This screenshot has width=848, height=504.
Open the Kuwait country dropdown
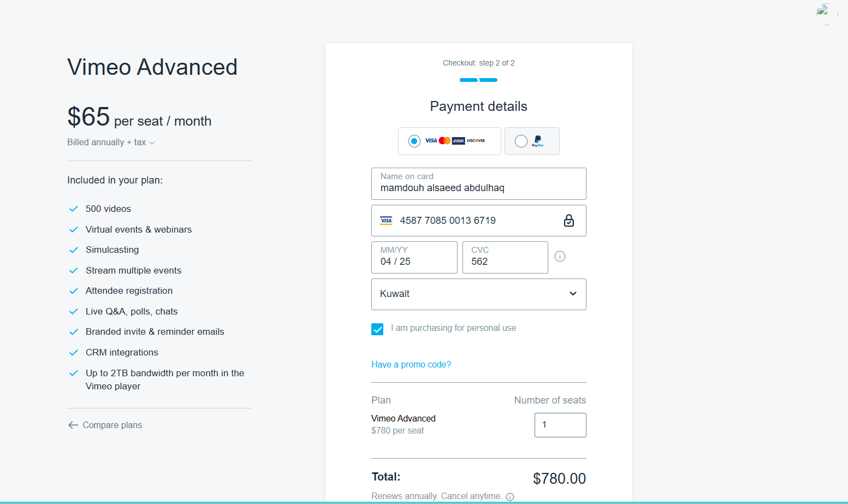click(x=478, y=294)
